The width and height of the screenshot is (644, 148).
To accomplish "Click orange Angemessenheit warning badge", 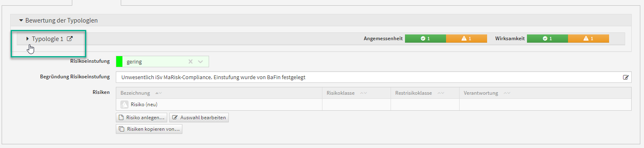I will coord(466,39).
